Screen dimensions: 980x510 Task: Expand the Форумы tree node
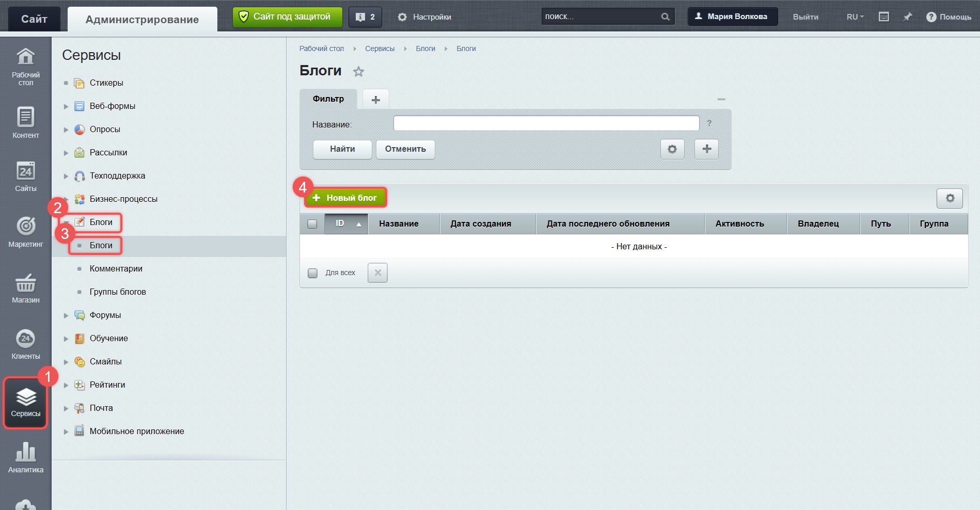pos(66,315)
